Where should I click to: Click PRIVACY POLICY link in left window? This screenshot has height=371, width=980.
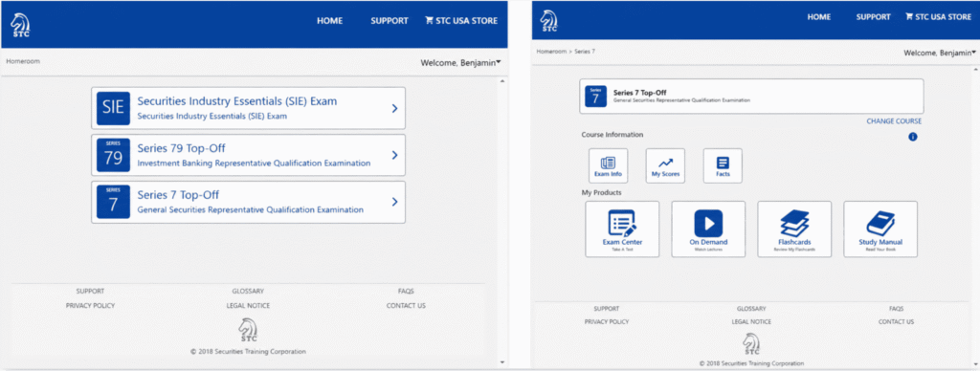[91, 305]
